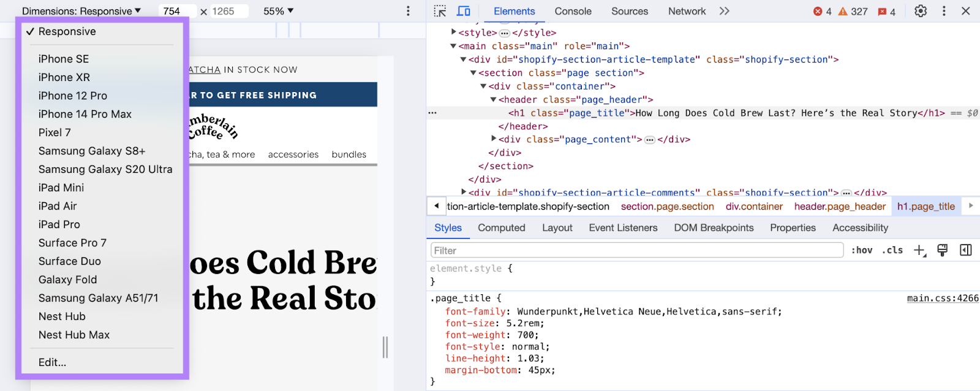This screenshot has height=391, width=980.
Task: Open main.css:4266 source link
Action: 943,298
